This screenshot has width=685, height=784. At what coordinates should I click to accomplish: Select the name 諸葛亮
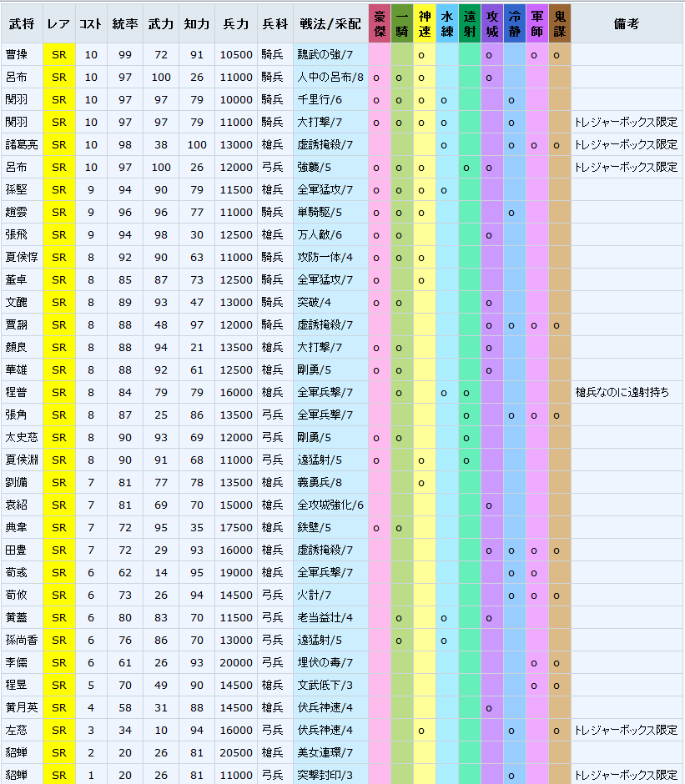coord(22,144)
